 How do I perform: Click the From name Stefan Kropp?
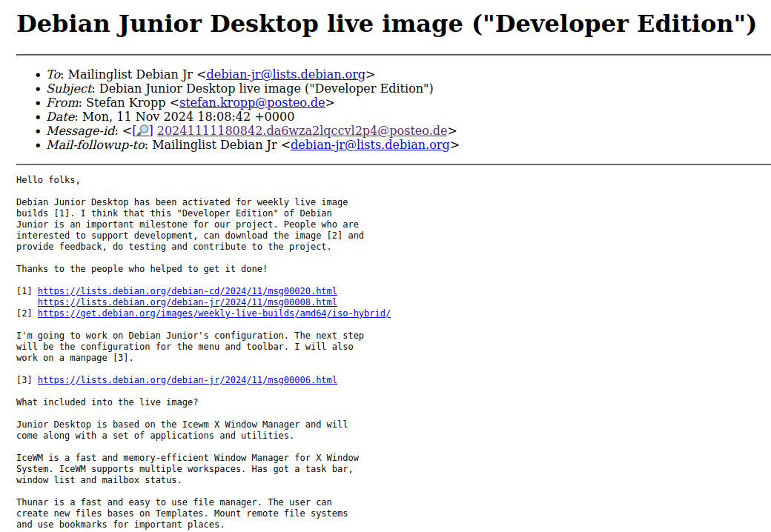(x=126, y=103)
